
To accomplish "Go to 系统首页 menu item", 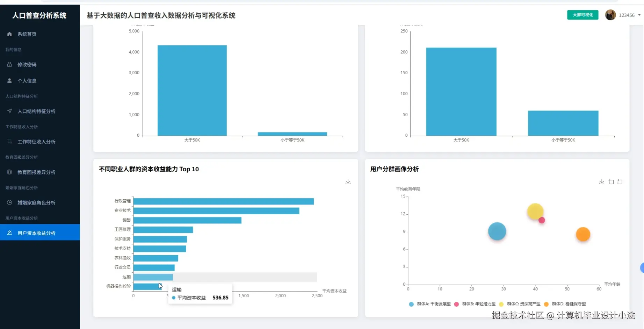I will point(40,34).
